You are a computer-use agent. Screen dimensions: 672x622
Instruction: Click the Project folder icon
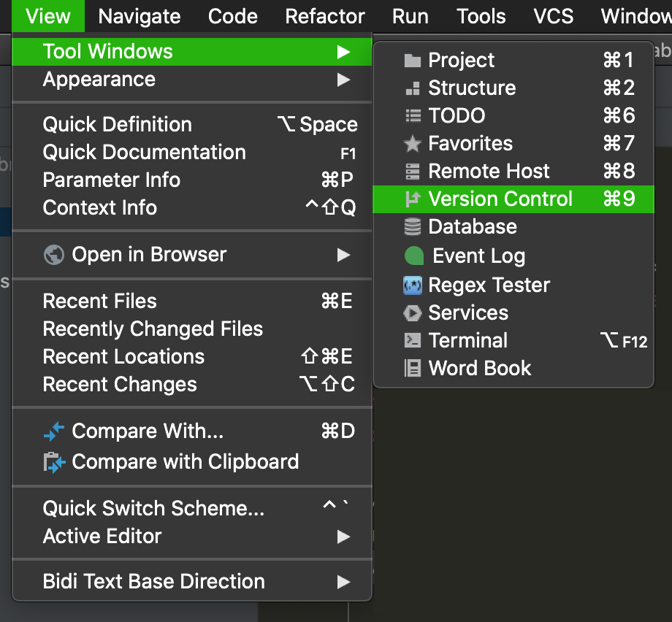(x=413, y=61)
